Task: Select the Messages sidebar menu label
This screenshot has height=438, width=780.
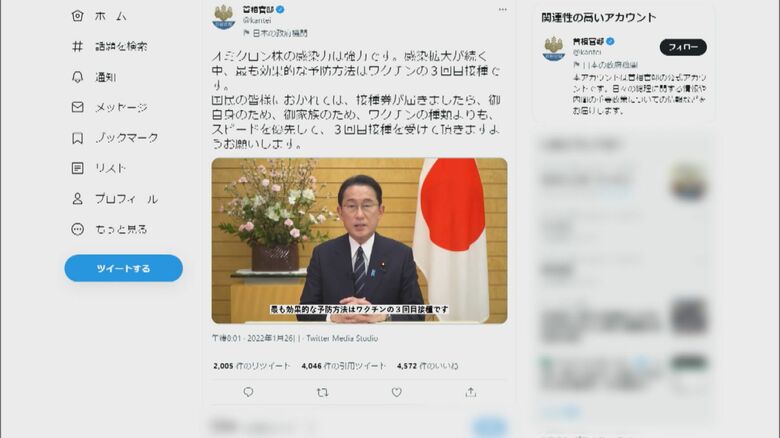Action: pyautogui.click(x=121, y=108)
